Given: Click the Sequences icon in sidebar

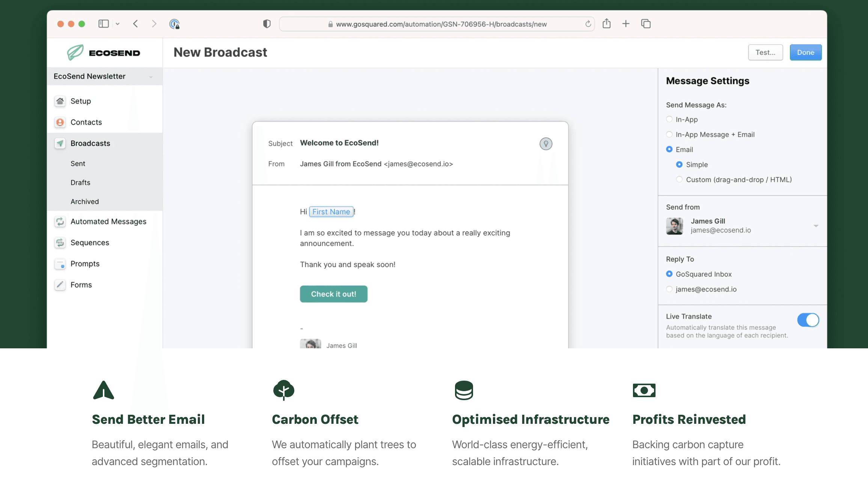Looking at the screenshot, I should click(60, 242).
